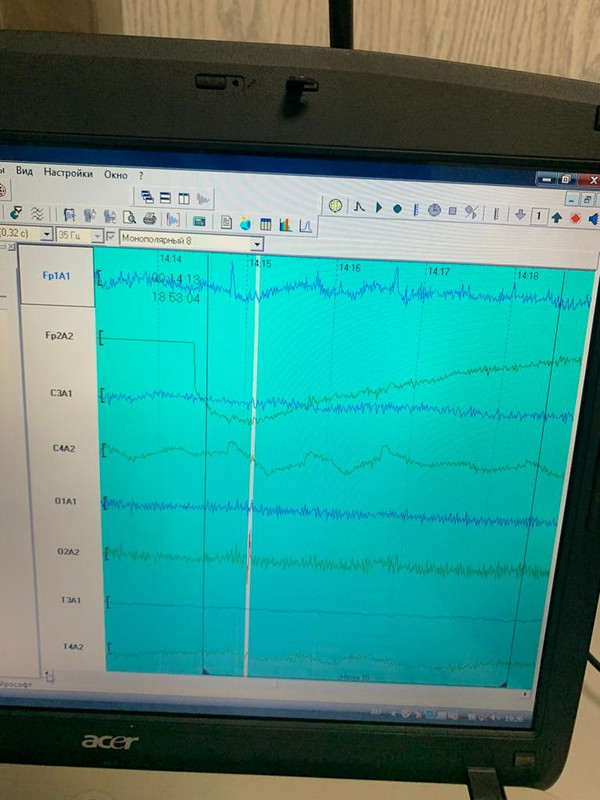Select the O1A1 channel label

(x=65, y=501)
